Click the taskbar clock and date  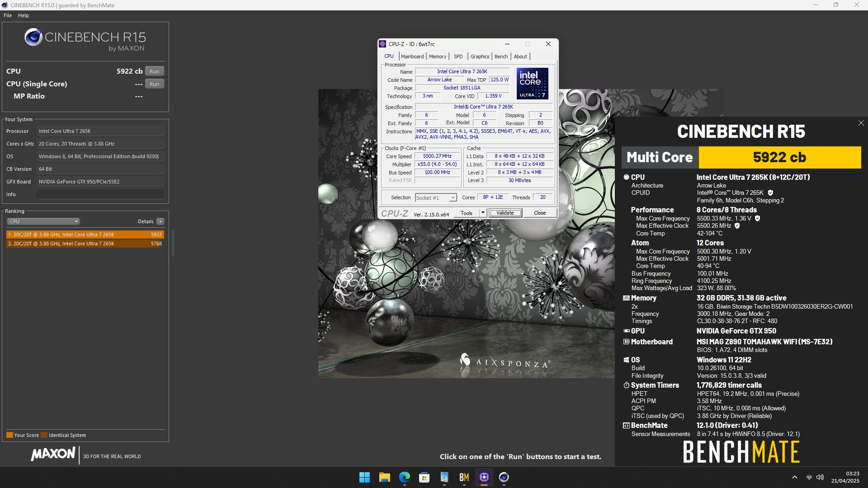(x=844, y=477)
